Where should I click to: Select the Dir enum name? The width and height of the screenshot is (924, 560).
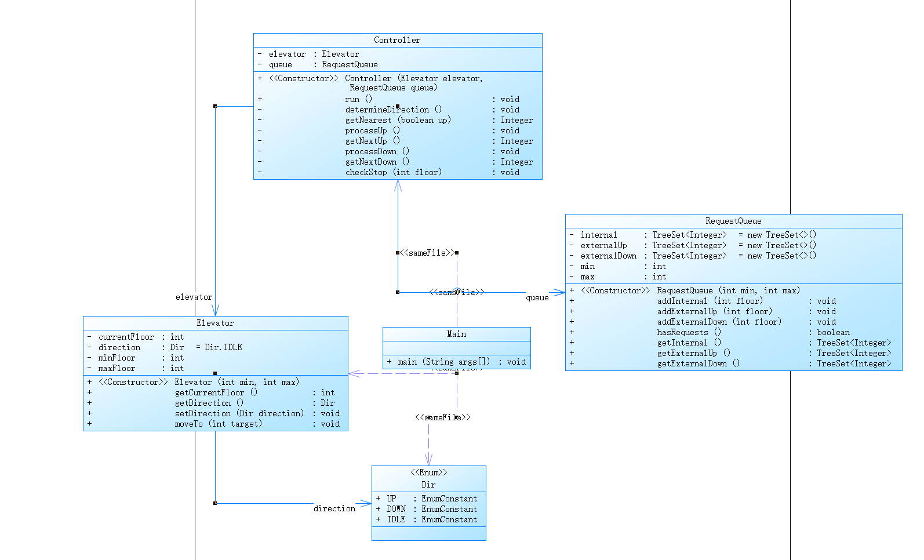428,485
